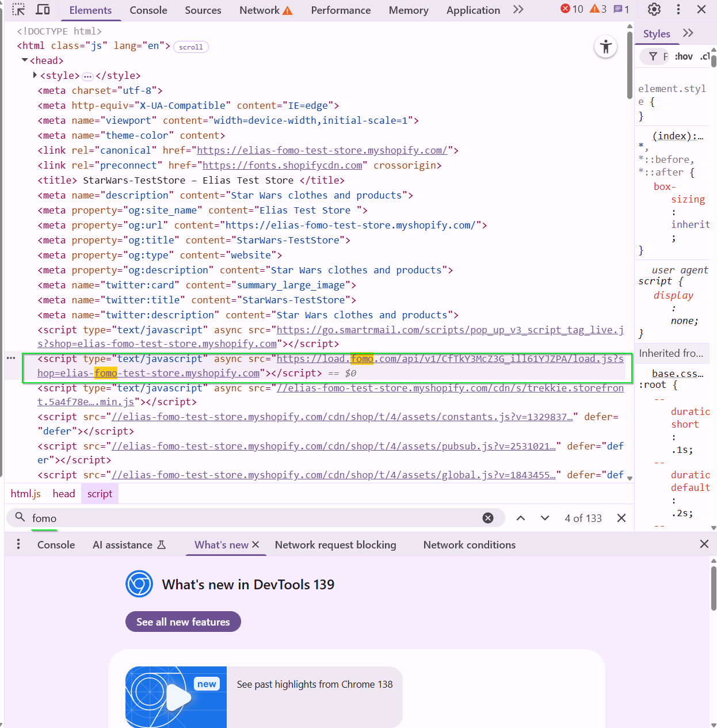Click the display property in user agent rule
This screenshot has width=717, height=728.
tap(673, 295)
